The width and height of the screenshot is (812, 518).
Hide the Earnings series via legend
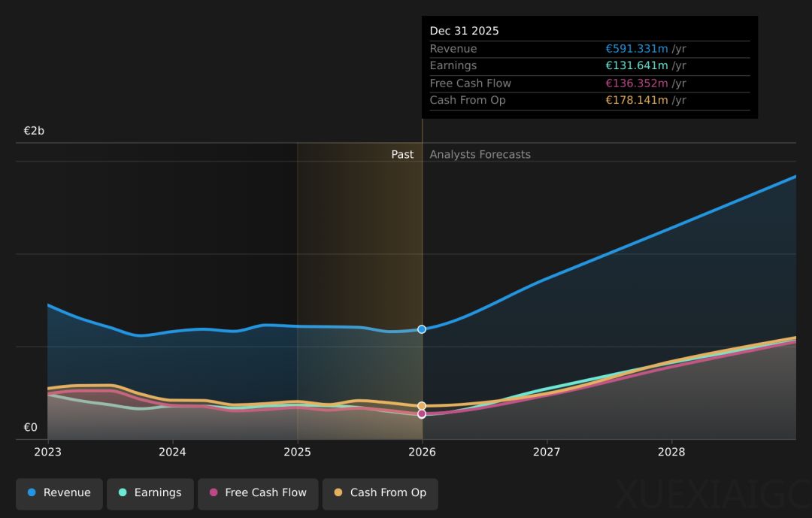150,493
